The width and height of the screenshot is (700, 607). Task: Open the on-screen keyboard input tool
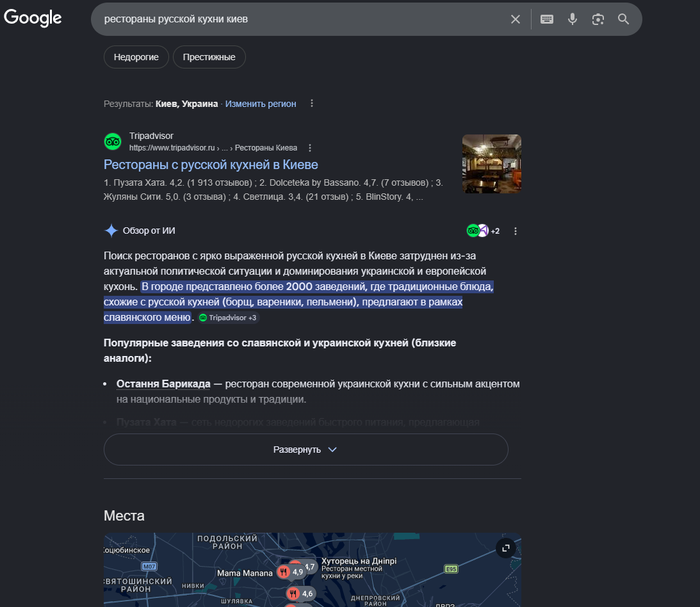tap(546, 19)
